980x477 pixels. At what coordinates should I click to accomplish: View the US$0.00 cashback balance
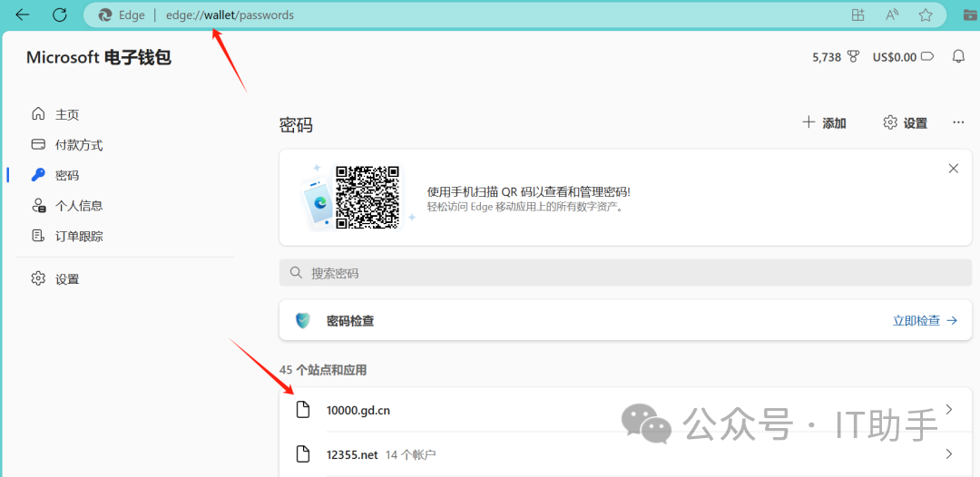tap(903, 57)
